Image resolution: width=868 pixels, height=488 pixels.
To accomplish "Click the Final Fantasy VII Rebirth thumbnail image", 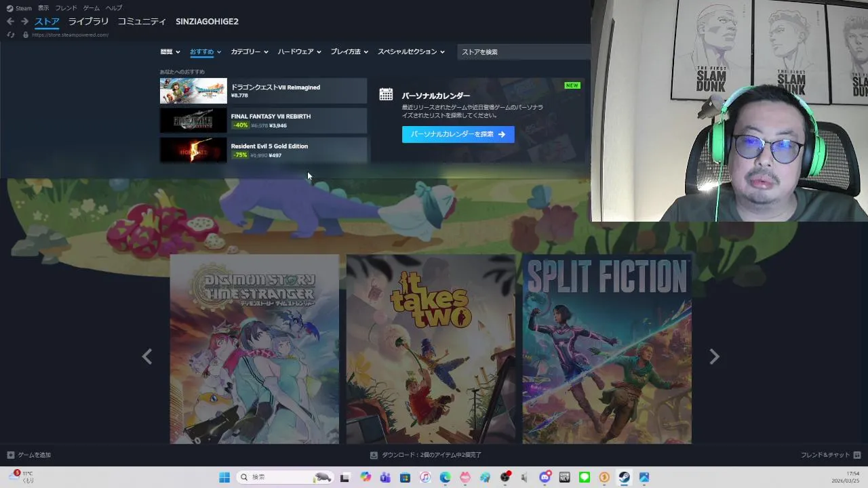I will click(x=193, y=121).
